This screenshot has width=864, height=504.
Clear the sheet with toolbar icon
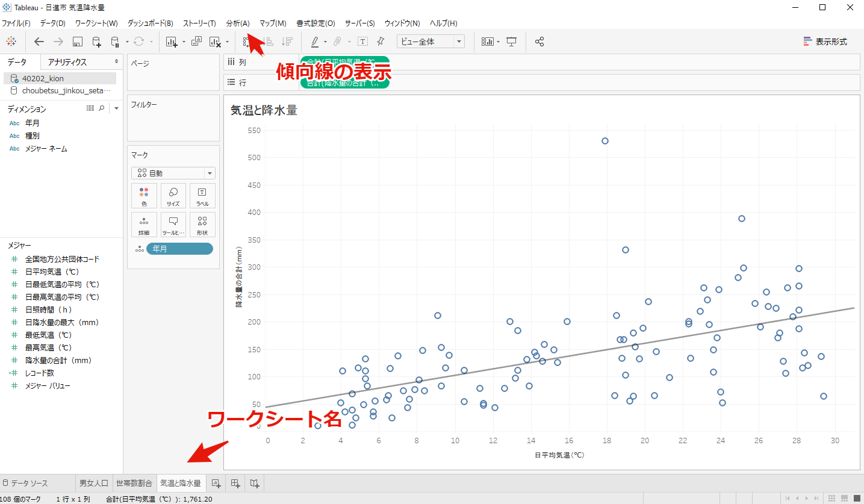click(x=215, y=42)
